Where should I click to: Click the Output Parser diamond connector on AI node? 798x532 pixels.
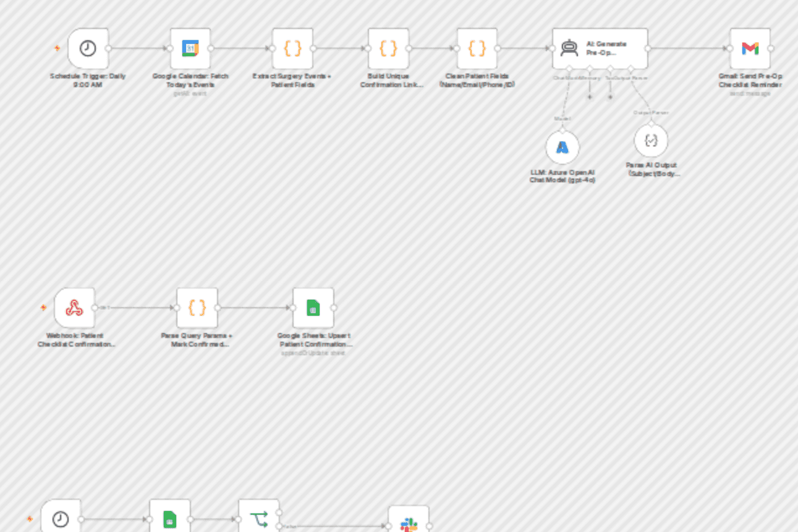[630, 69]
